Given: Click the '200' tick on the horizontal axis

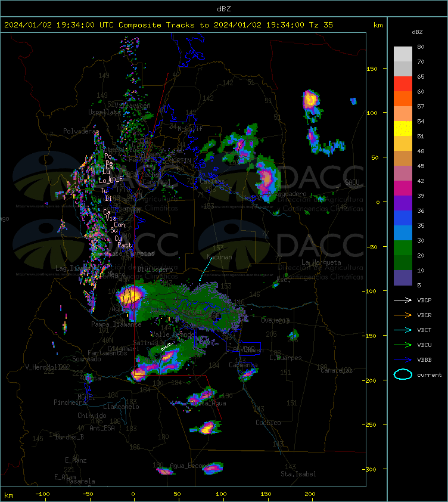Looking at the screenshot, I should coord(310,494).
